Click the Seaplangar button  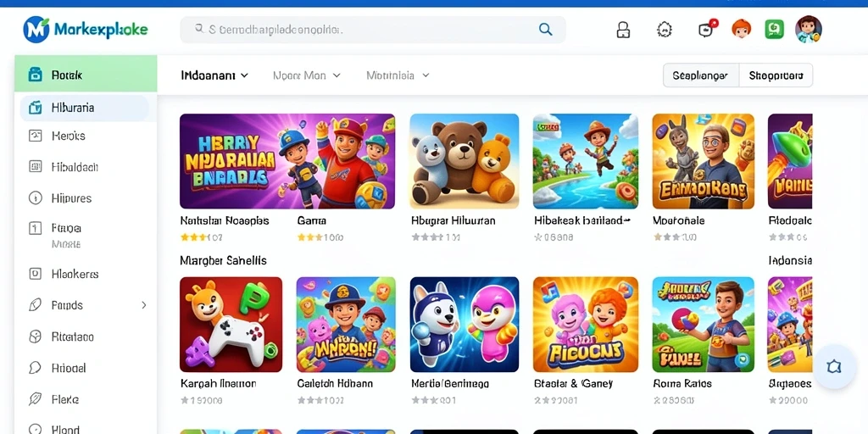pyautogui.click(x=700, y=75)
